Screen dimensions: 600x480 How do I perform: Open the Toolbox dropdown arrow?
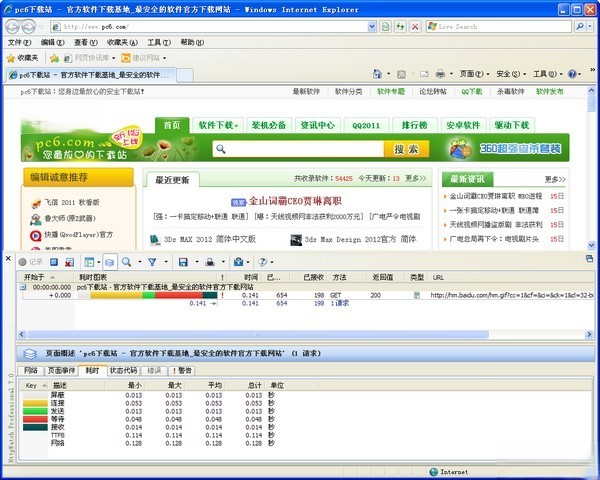pos(248,262)
